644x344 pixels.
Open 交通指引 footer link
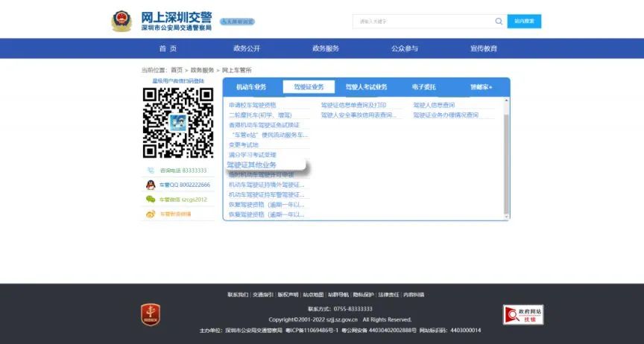click(x=263, y=295)
